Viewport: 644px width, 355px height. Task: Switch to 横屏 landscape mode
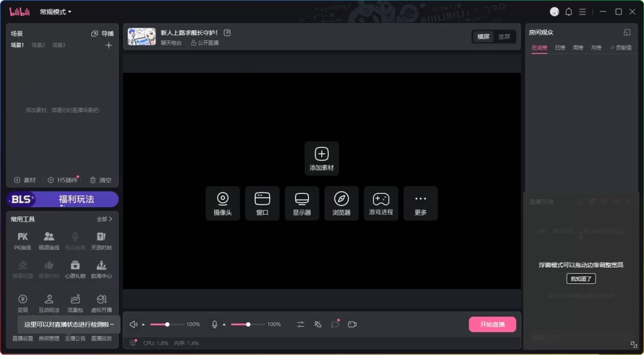[x=484, y=37]
